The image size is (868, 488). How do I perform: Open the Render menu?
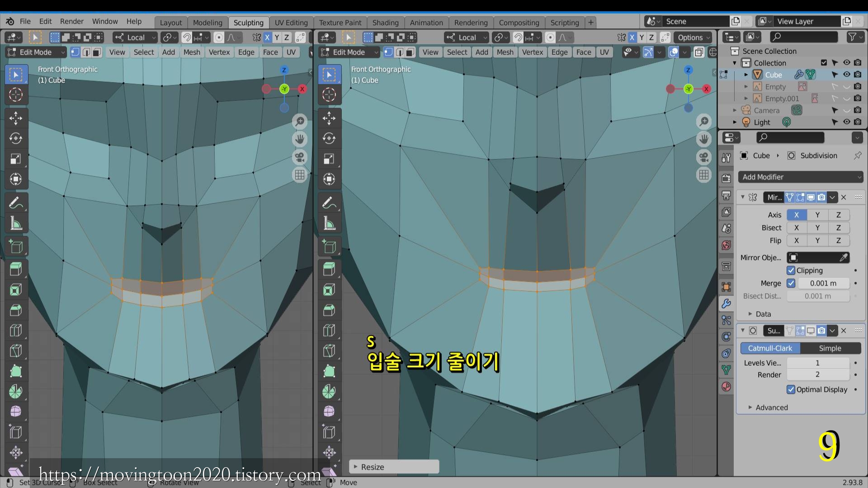(x=71, y=21)
